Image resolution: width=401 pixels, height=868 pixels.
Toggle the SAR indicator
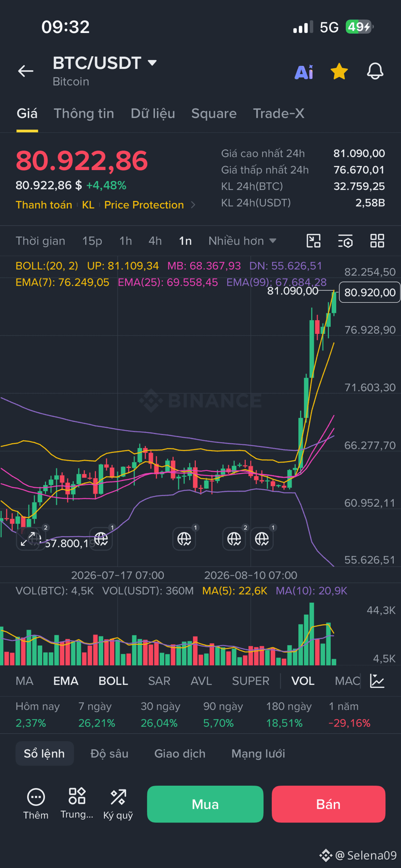click(x=159, y=681)
